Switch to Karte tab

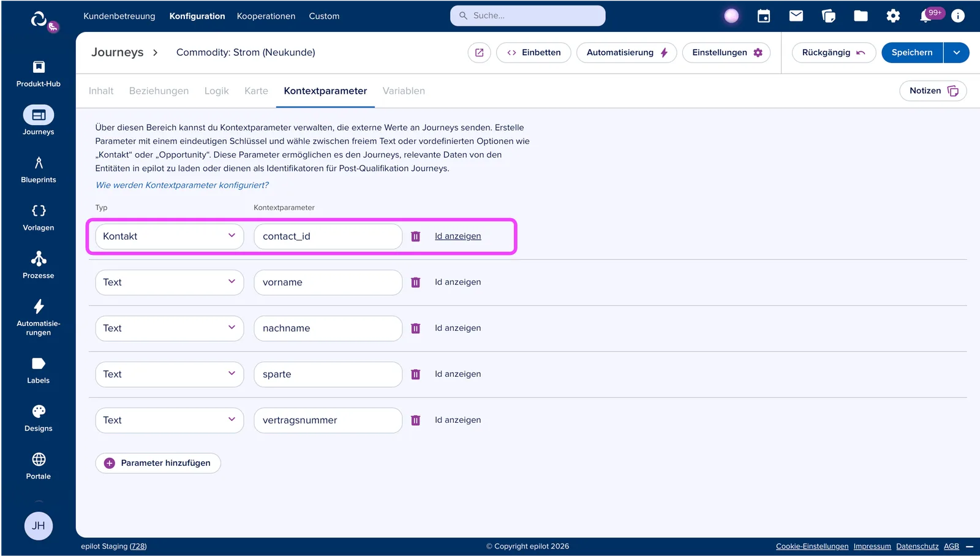pyautogui.click(x=256, y=91)
